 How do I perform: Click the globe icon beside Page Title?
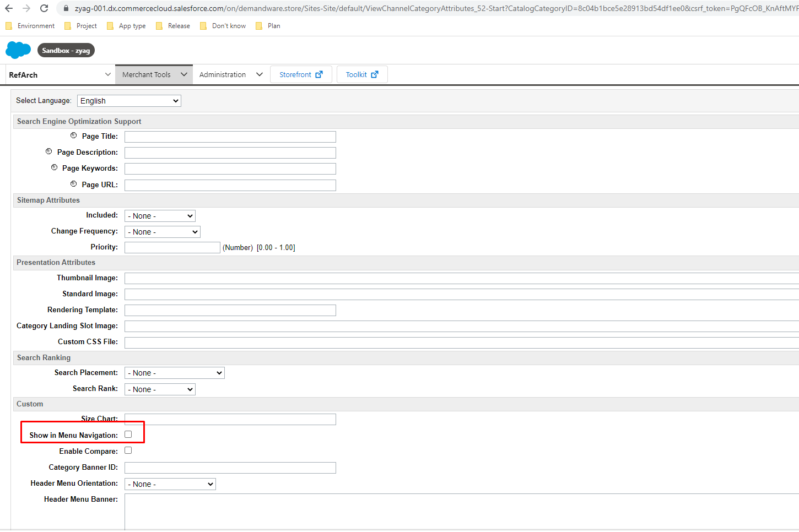(x=74, y=135)
